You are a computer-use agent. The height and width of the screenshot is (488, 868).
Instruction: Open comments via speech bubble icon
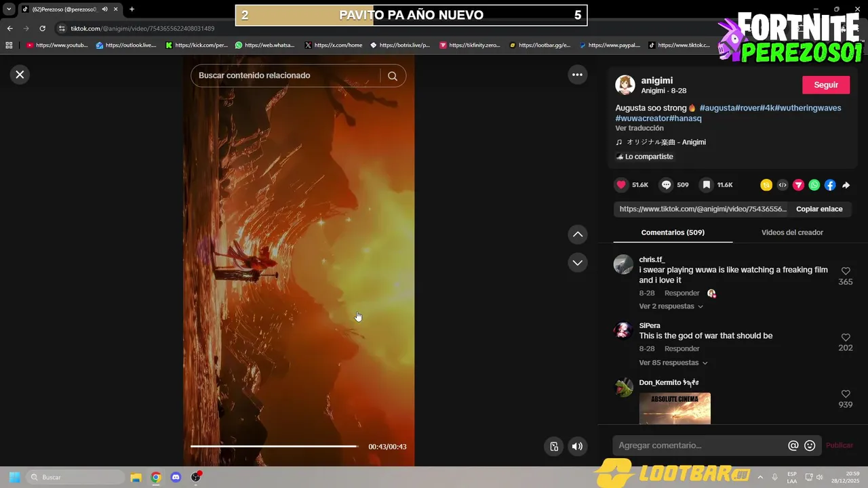[667, 184]
